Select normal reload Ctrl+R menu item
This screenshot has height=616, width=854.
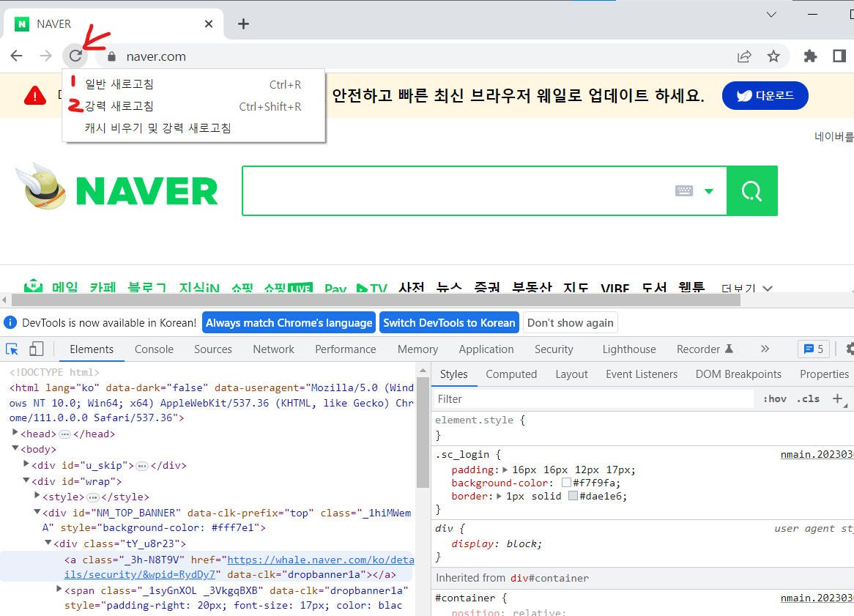194,84
